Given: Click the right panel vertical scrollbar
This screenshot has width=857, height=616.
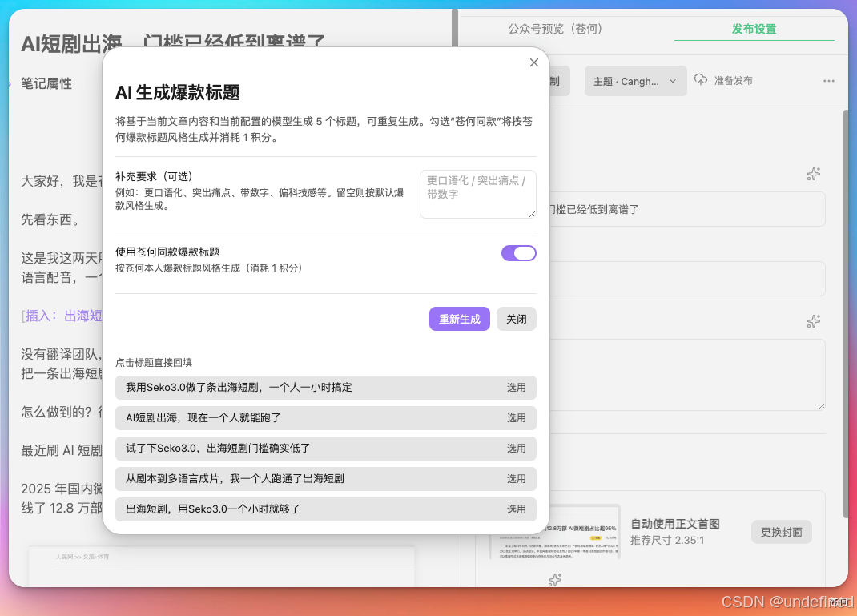Looking at the screenshot, I should point(846,314).
